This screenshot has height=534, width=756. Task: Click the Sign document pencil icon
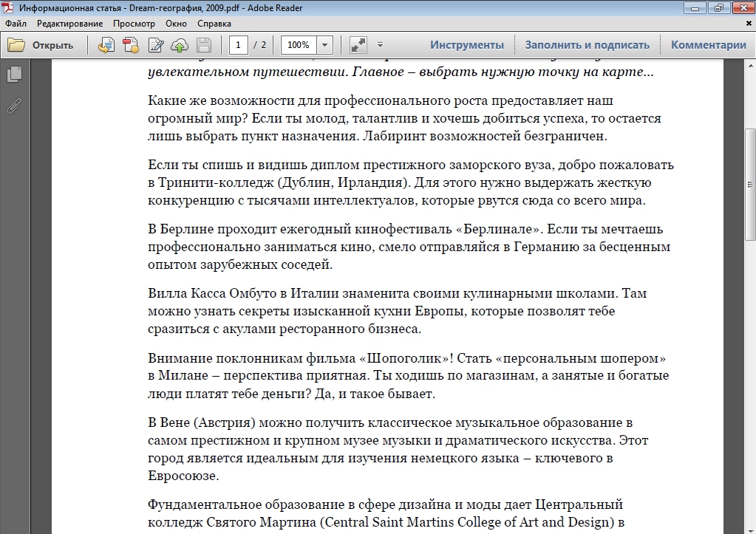click(x=156, y=45)
